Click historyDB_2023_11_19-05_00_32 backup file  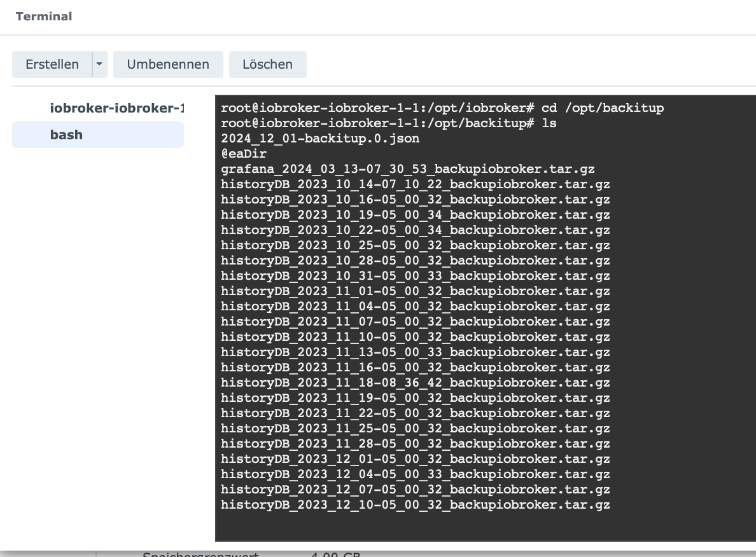(x=415, y=398)
